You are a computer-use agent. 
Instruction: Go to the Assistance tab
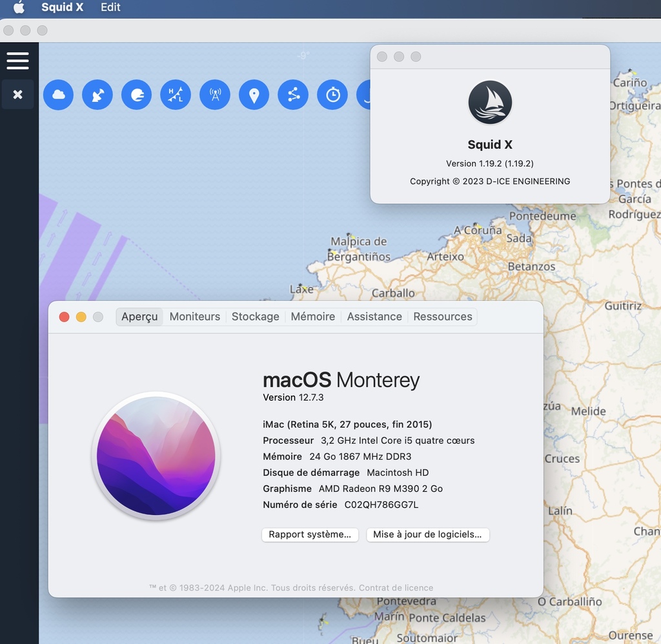(x=374, y=317)
